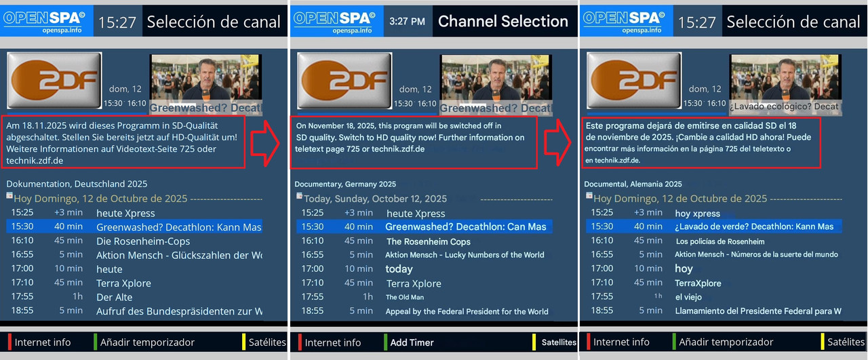
Task: Select 'Aufruf des Bundespräsidenten' row
Action: click(x=134, y=311)
